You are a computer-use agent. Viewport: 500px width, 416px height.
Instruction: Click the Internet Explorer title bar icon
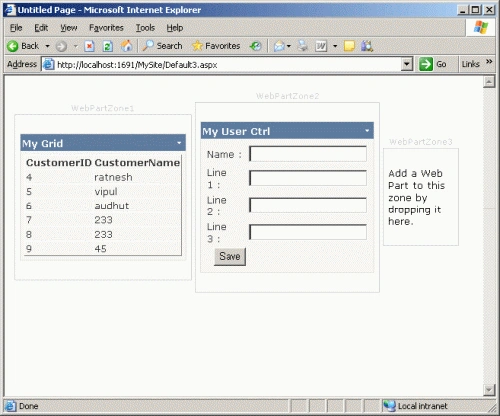[10, 10]
